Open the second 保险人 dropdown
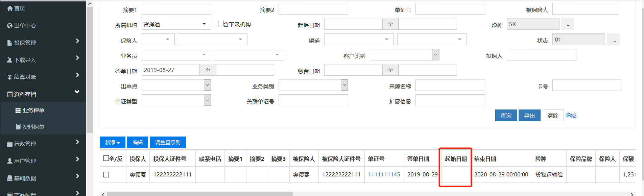Image resolution: width=644 pixels, height=196 pixels. pos(212,40)
